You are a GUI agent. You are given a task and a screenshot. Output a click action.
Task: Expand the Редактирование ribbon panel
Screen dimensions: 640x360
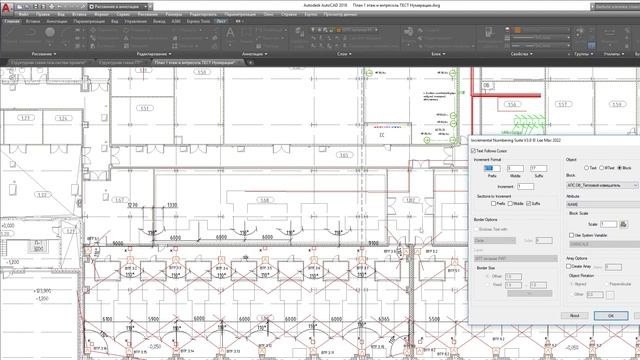[154, 54]
